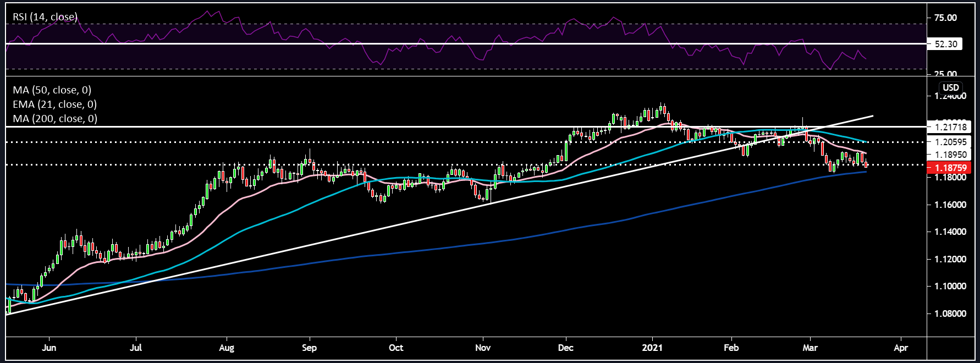Click the Feb date on time axis

(731, 348)
